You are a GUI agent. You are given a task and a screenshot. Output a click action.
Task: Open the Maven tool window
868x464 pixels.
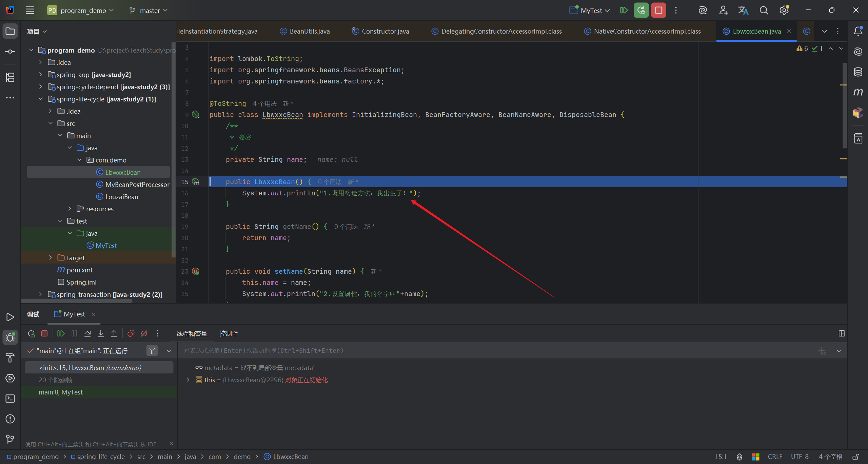[858, 92]
